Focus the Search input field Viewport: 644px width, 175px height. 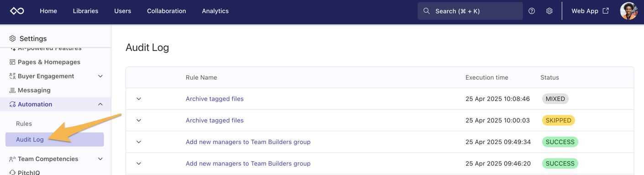(470, 11)
